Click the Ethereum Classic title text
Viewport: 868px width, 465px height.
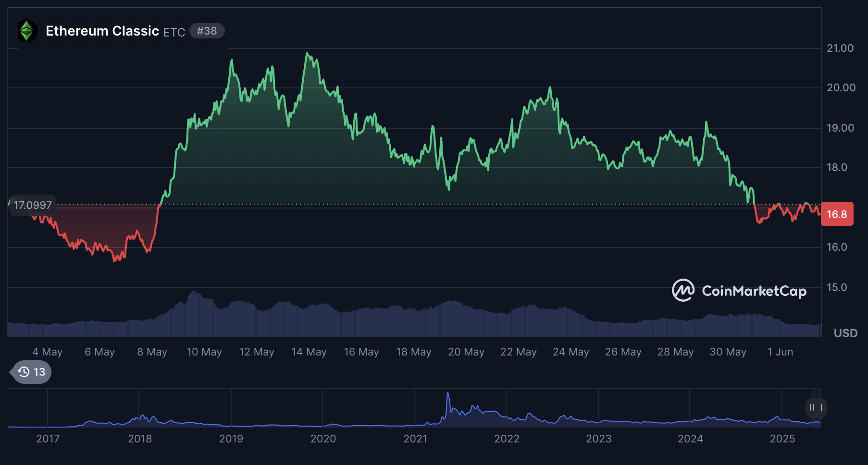(102, 31)
